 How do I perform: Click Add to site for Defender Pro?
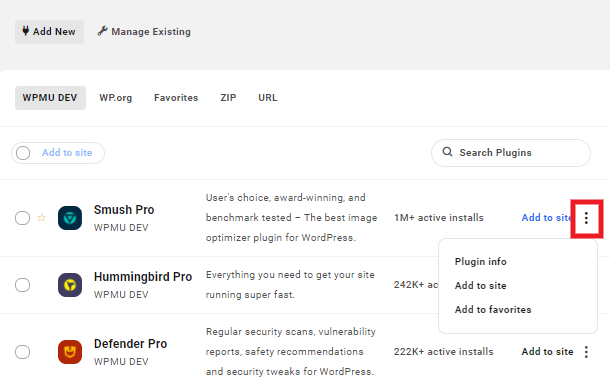pyautogui.click(x=547, y=351)
